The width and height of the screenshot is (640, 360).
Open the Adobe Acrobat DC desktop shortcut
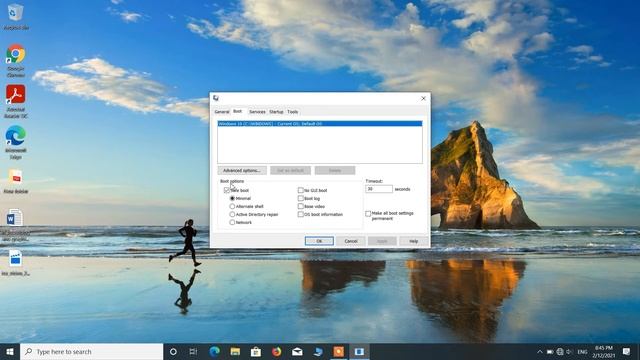(16, 101)
